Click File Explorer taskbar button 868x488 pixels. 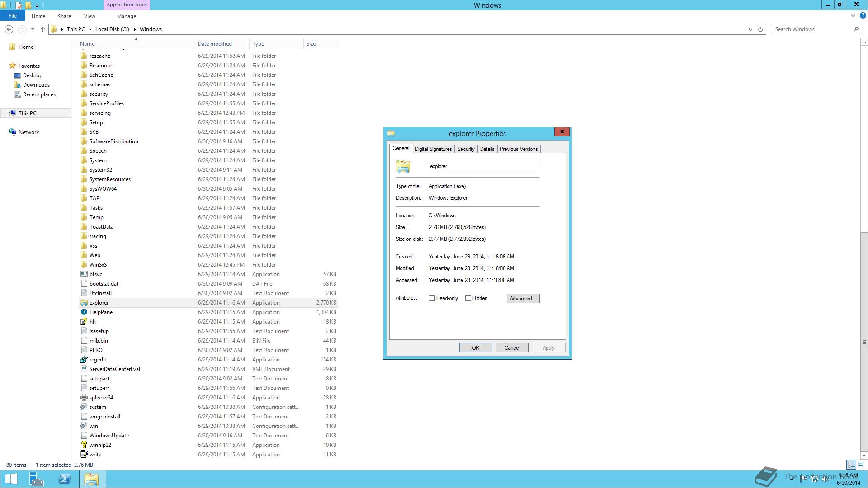pyautogui.click(x=91, y=479)
